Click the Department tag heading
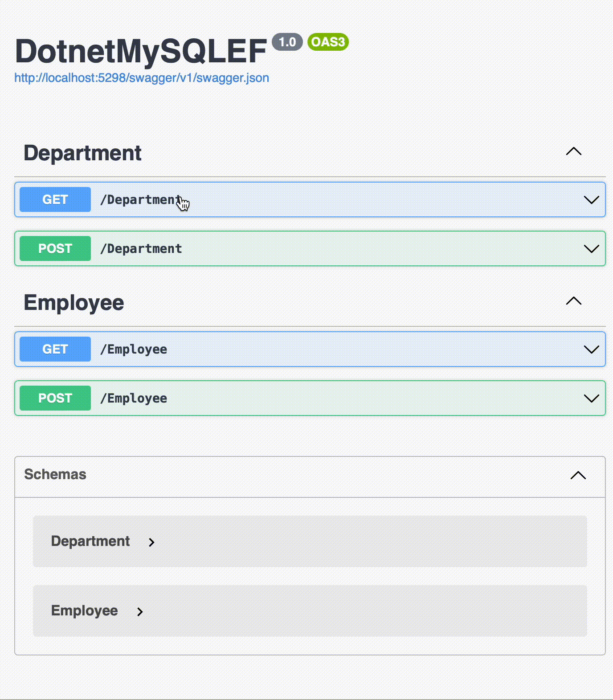 [82, 153]
